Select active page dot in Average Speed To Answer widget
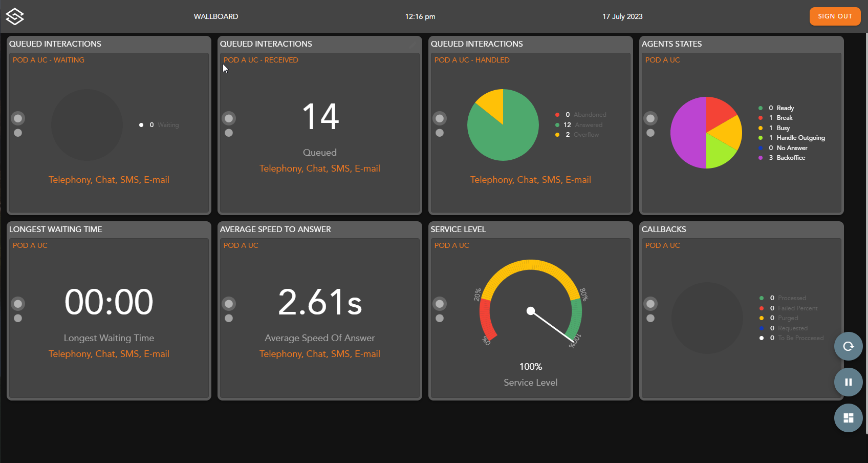Screen dimensions: 868x463 coord(229,304)
